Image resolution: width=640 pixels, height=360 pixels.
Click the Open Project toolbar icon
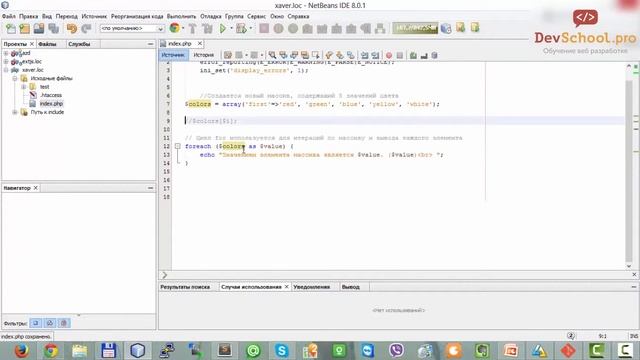point(39,29)
